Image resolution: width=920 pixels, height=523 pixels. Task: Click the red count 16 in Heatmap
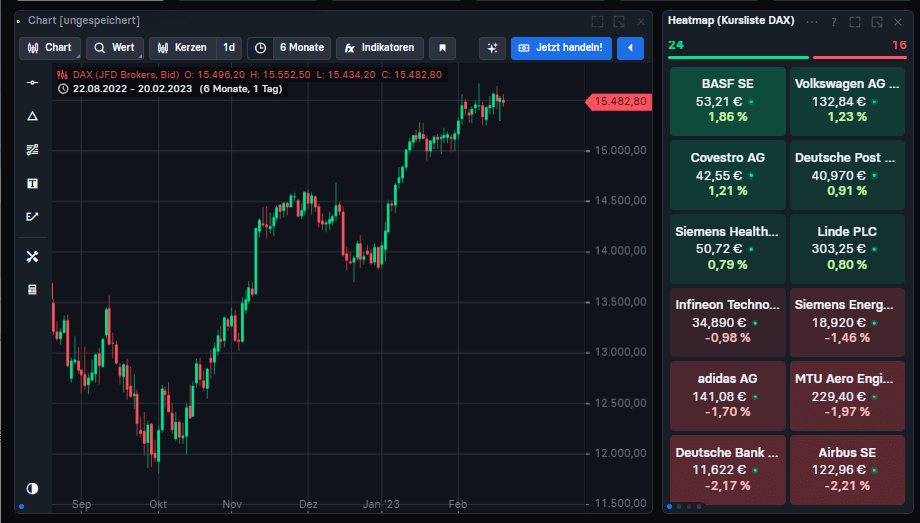pos(899,45)
